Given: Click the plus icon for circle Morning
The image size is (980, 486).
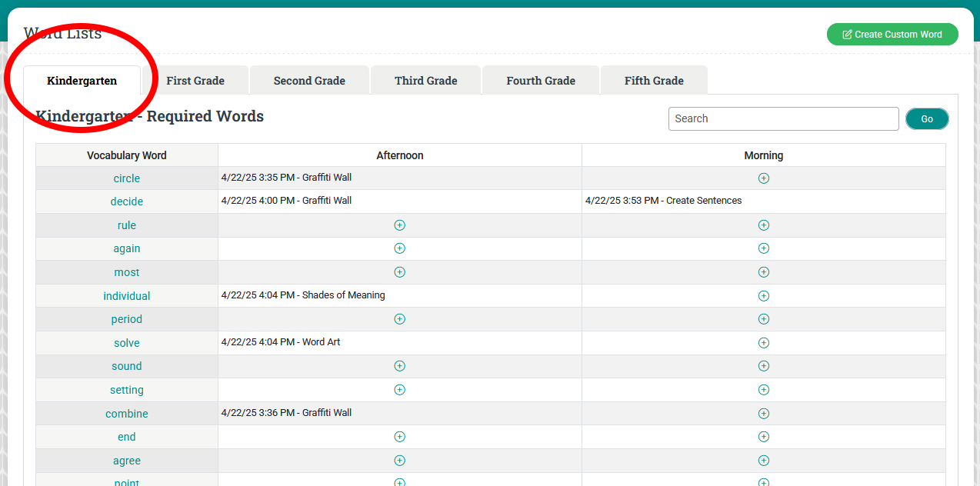Looking at the screenshot, I should tap(763, 178).
